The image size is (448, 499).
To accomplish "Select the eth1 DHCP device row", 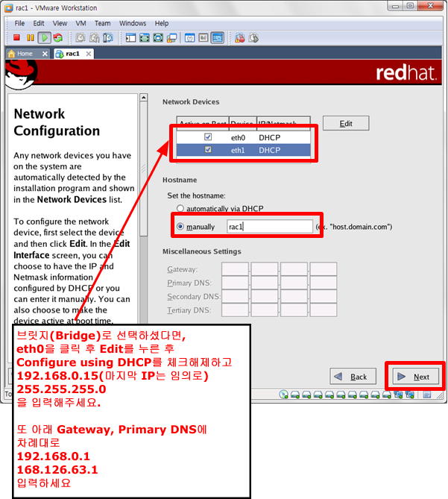I will 243,150.
